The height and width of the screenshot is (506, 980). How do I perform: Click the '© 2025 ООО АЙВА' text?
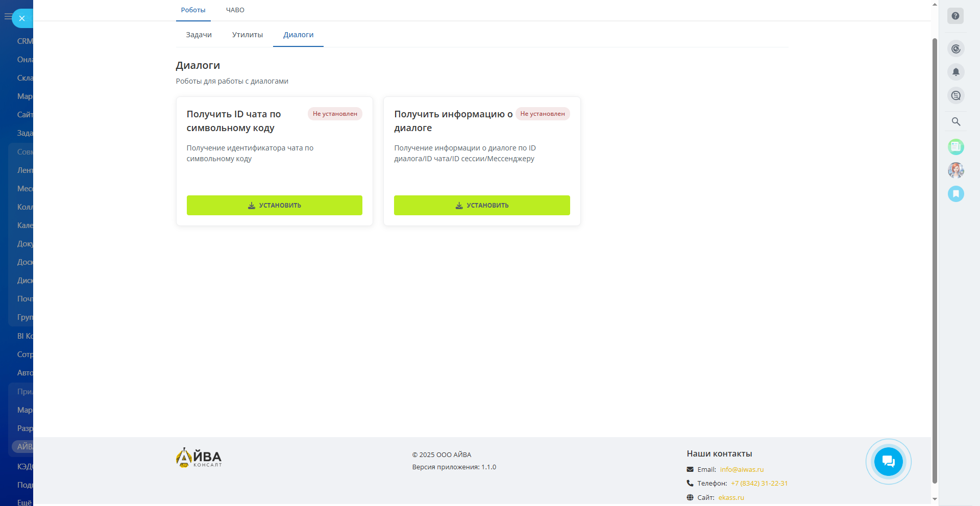point(442,454)
